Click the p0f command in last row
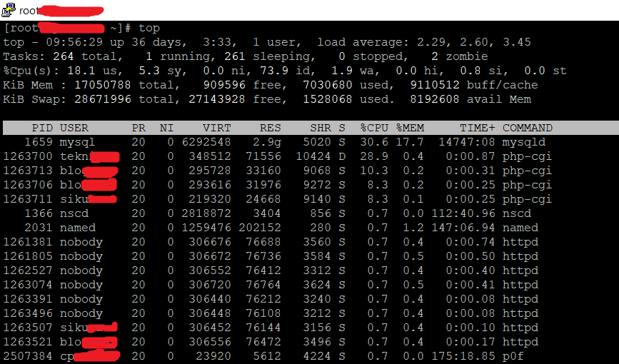 [513, 356]
